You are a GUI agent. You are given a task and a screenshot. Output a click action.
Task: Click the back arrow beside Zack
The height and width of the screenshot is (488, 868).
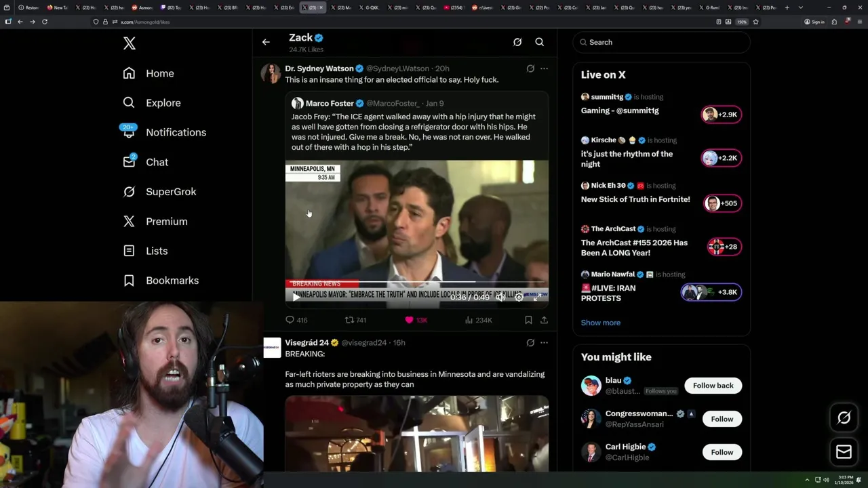coord(266,42)
